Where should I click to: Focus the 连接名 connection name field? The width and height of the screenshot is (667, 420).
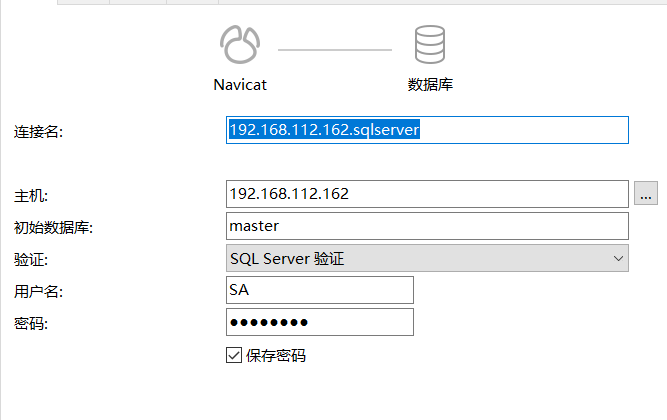427,130
